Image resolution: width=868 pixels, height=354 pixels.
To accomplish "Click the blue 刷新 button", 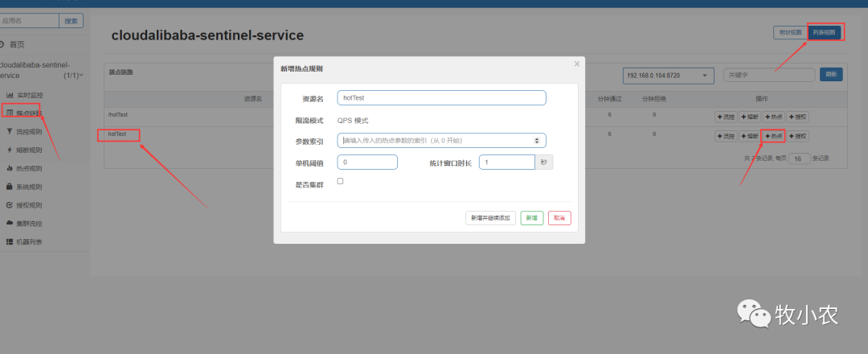I will click(x=831, y=74).
